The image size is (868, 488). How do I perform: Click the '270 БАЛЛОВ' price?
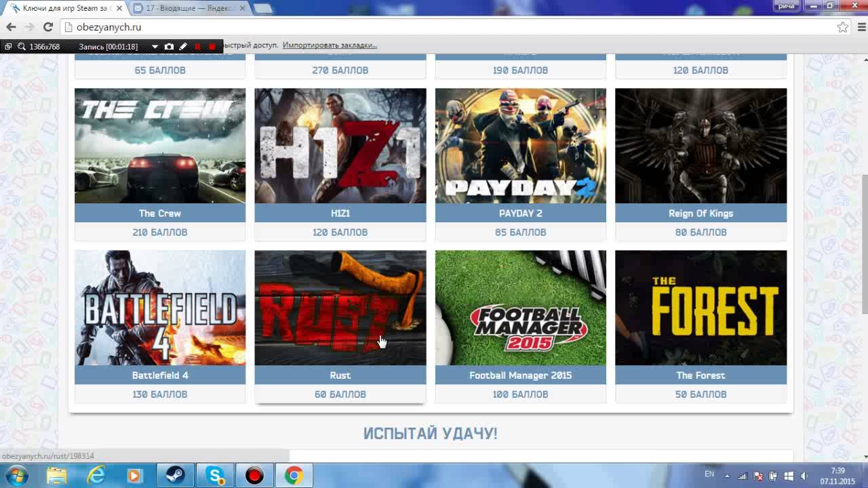pyautogui.click(x=340, y=70)
